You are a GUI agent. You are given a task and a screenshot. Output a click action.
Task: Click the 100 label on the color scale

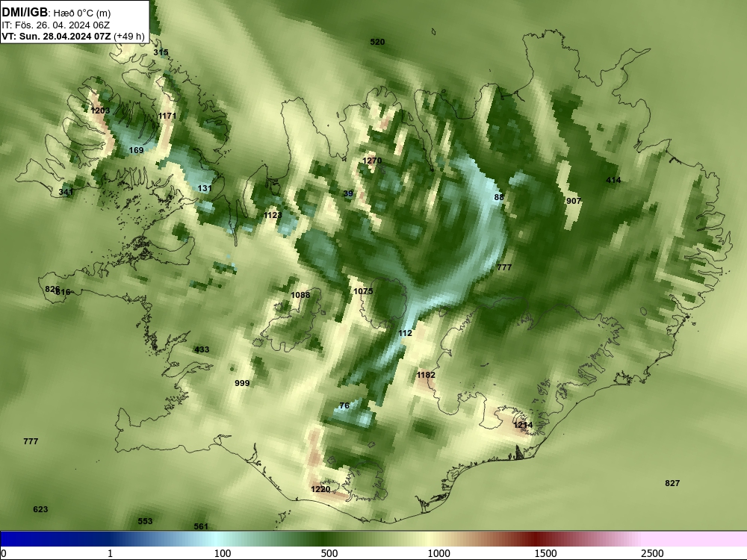pyautogui.click(x=223, y=553)
